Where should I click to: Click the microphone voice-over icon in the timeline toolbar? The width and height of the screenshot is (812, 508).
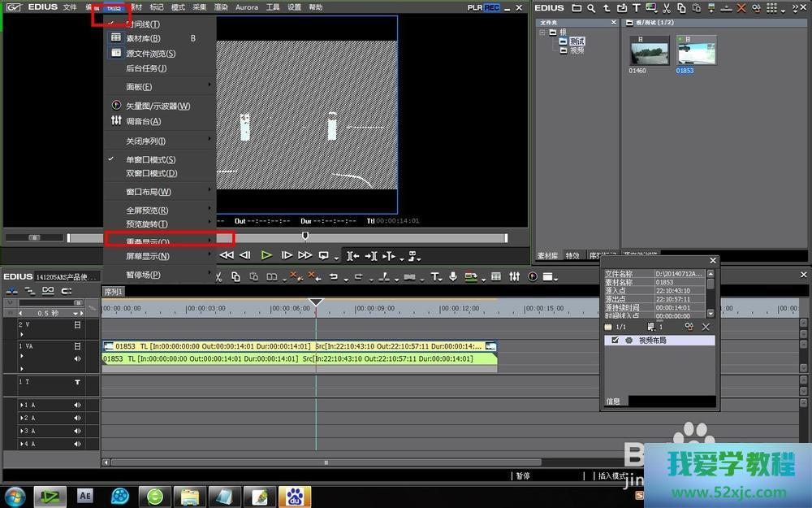tap(453, 277)
